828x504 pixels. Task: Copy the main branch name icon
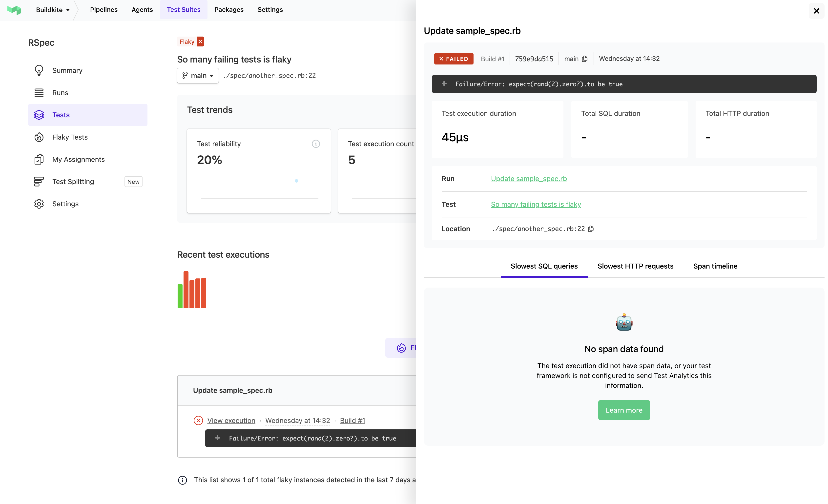(585, 59)
